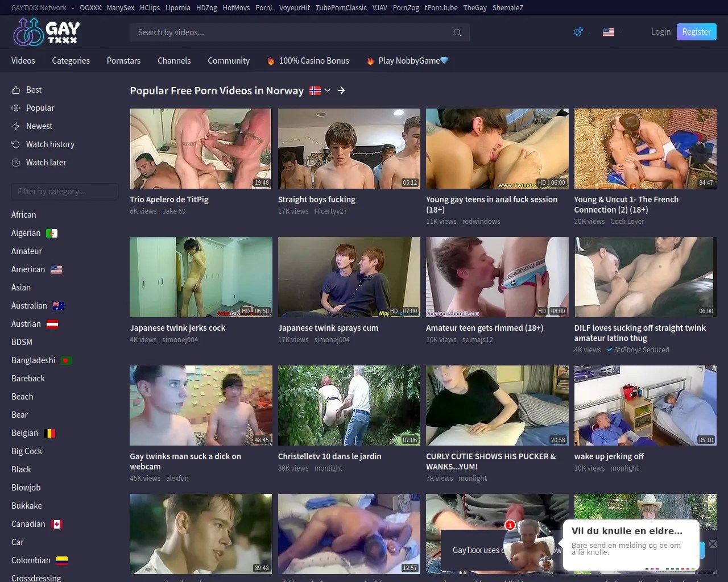This screenshot has width=728, height=582.
Task: Expand the Norway country selector chevron
Action: (328, 90)
